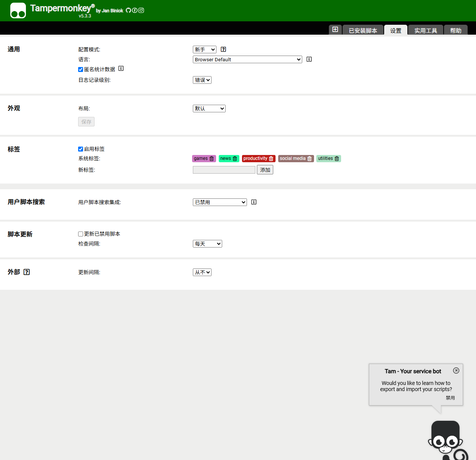The image size is (476, 460).
Task: Uncheck the 匿名统计数据 checkbox
Action: pos(80,69)
